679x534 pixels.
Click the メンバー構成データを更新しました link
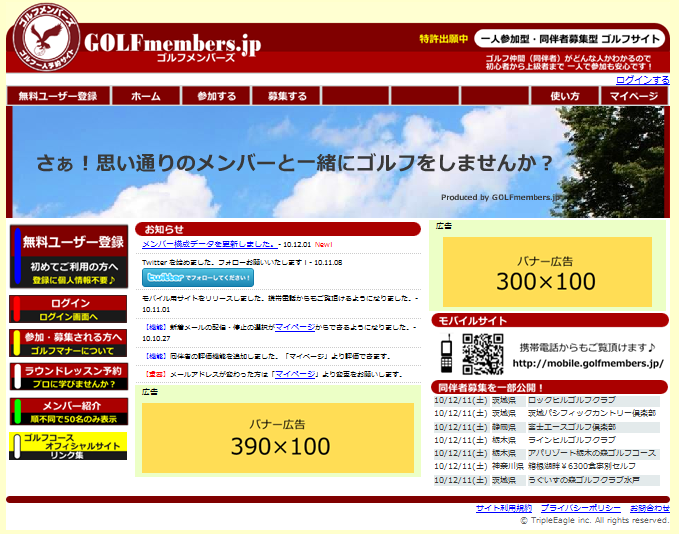pyautogui.click(x=210, y=244)
